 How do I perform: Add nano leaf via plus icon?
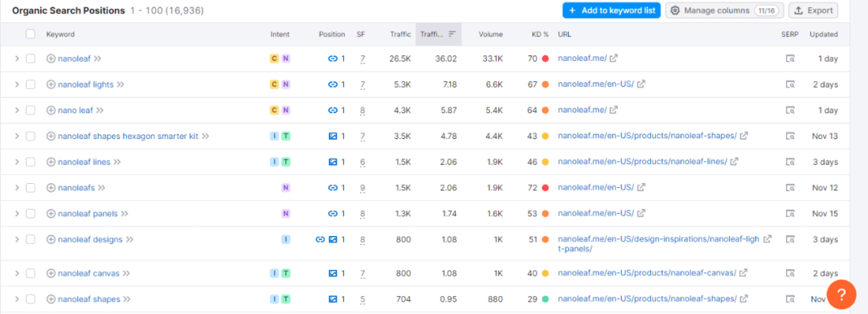[51, 110]
